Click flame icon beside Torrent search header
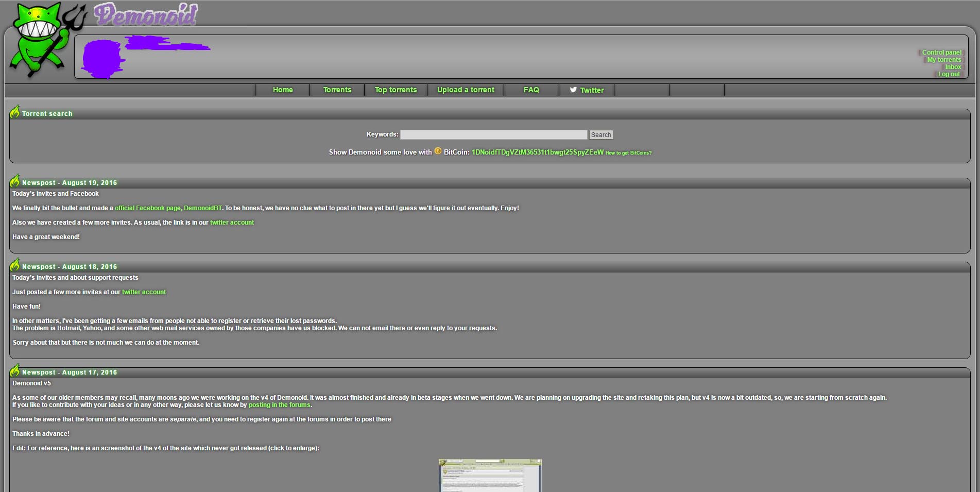The image size is (980, 492). coord(15,112)
